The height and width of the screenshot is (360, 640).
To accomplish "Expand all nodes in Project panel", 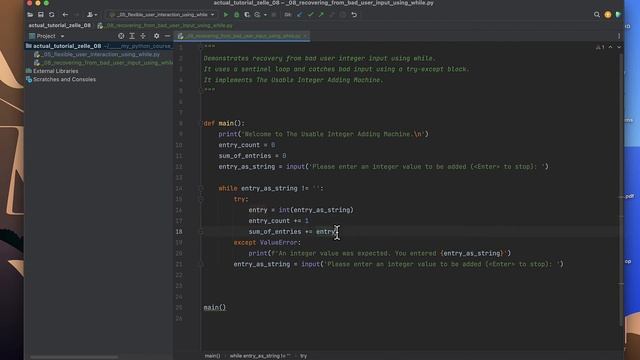I will coord(132,36).
